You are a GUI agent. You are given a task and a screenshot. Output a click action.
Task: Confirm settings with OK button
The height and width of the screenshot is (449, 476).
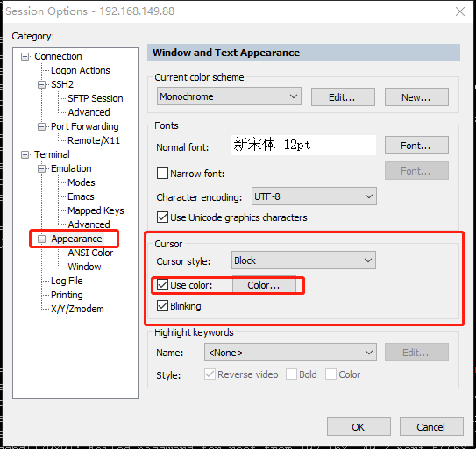click(359, 427)
